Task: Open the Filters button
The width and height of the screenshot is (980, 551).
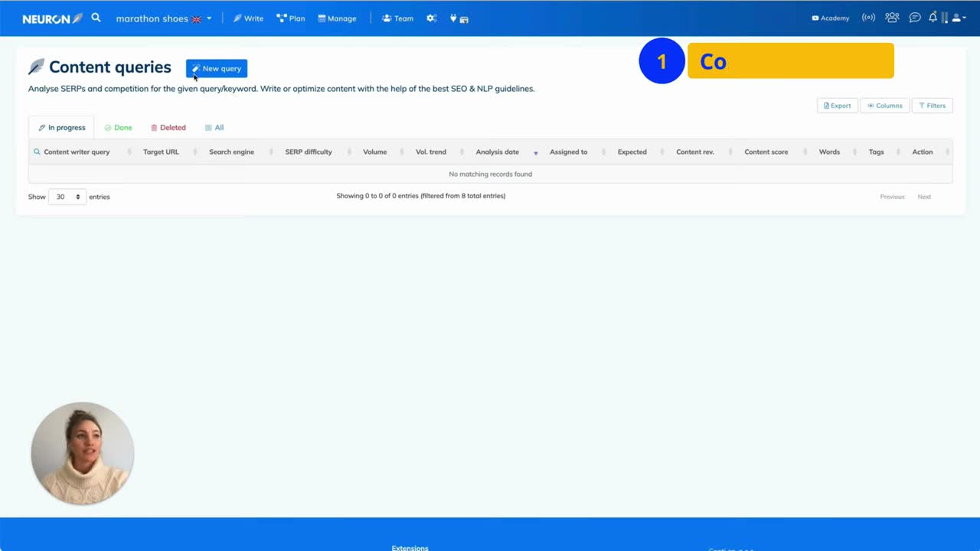Action: (933, 106)
